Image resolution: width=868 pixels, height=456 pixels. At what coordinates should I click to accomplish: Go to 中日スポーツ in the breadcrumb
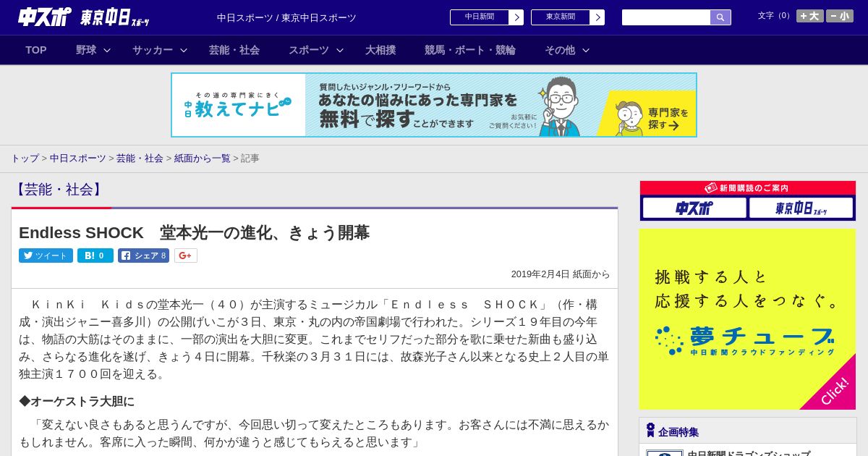[x=77, y=158]
